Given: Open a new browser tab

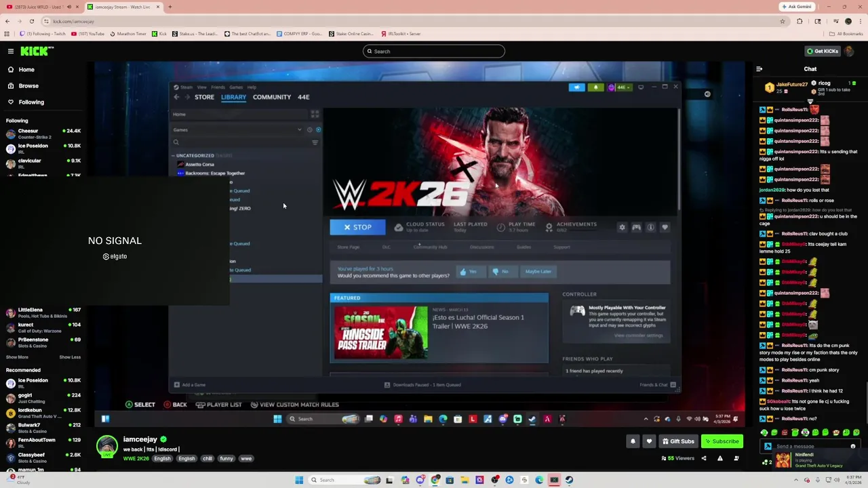Looking at the screenshot, I should [x=170, y=7].
